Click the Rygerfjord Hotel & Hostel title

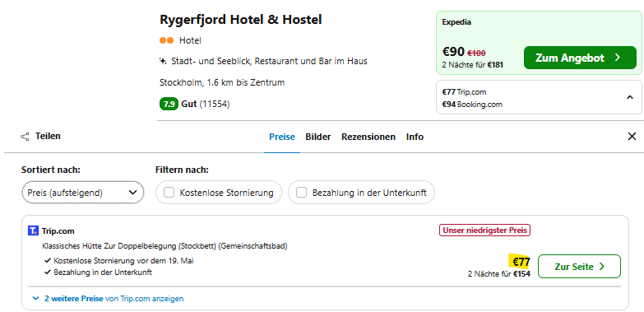[x=241, y=19]
